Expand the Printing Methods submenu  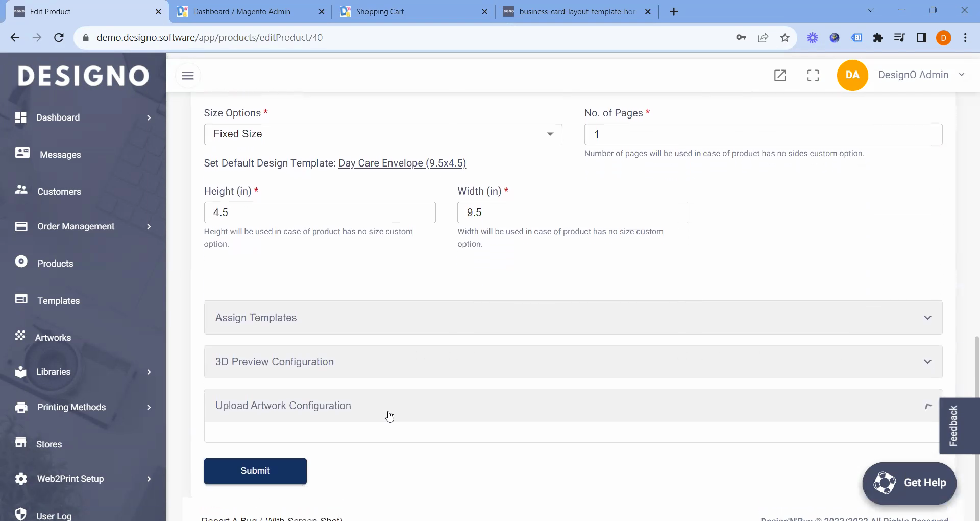coord(149,407)
